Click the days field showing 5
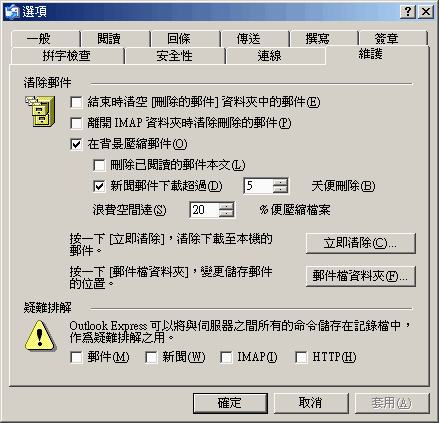The height and width of the screenshot is (423, 439). pyautogui.click(x=259, y=186)
